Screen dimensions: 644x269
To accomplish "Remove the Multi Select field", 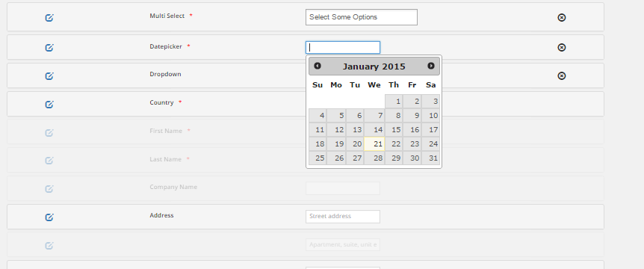I will [x=562, y=17].
